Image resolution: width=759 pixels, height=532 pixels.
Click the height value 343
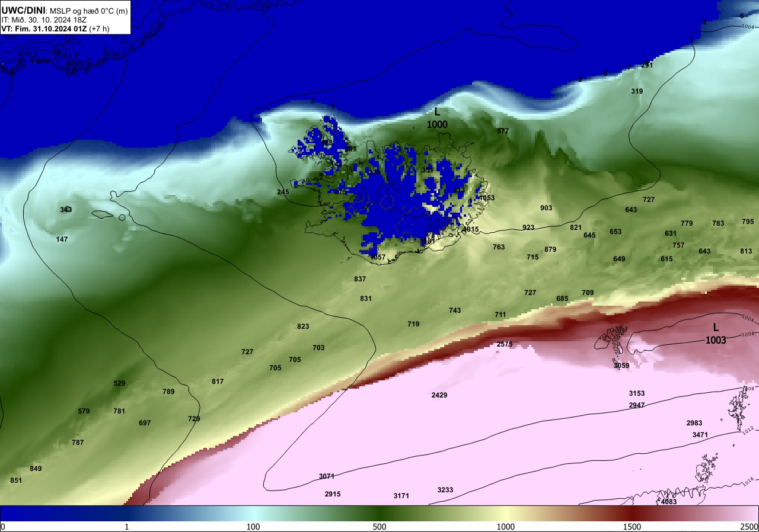click(x=66, y=210)
